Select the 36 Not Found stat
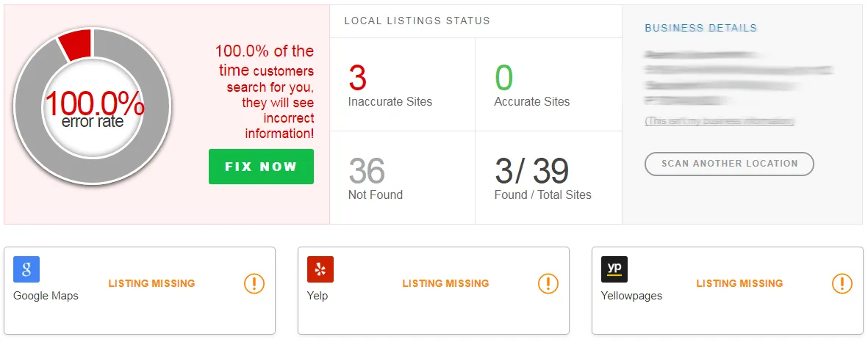This screenshot has height=342, width=868. click(375, 179)
